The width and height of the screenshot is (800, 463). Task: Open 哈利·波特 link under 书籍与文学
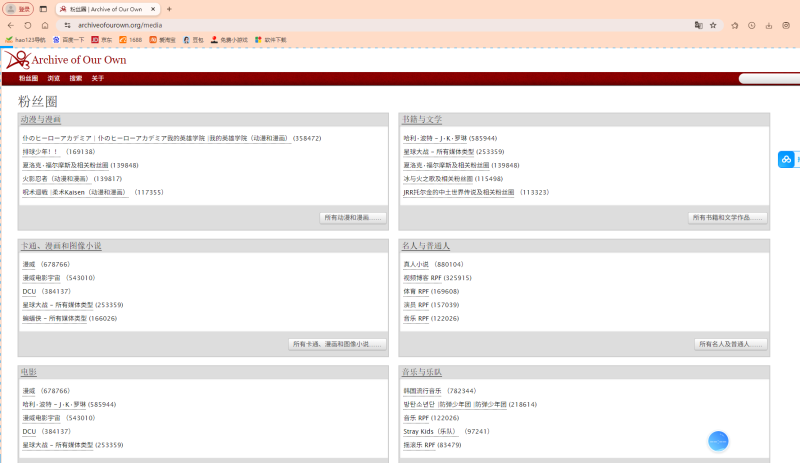click(435, 138)
